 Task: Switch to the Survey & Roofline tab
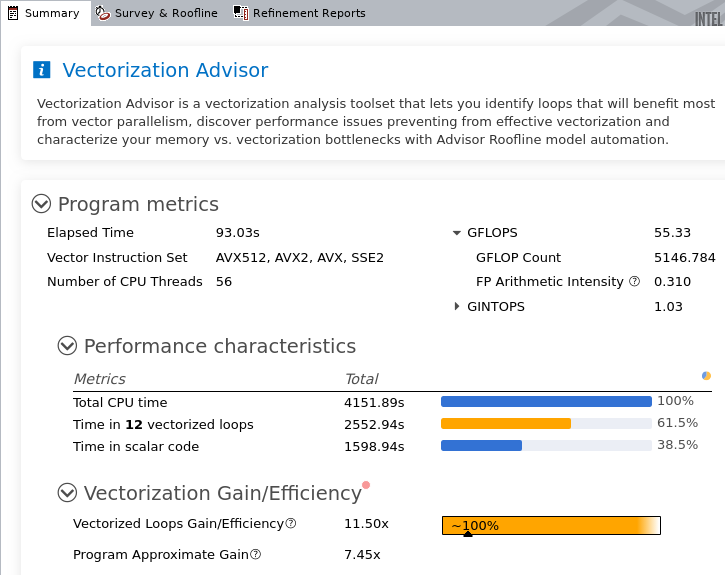166,13
